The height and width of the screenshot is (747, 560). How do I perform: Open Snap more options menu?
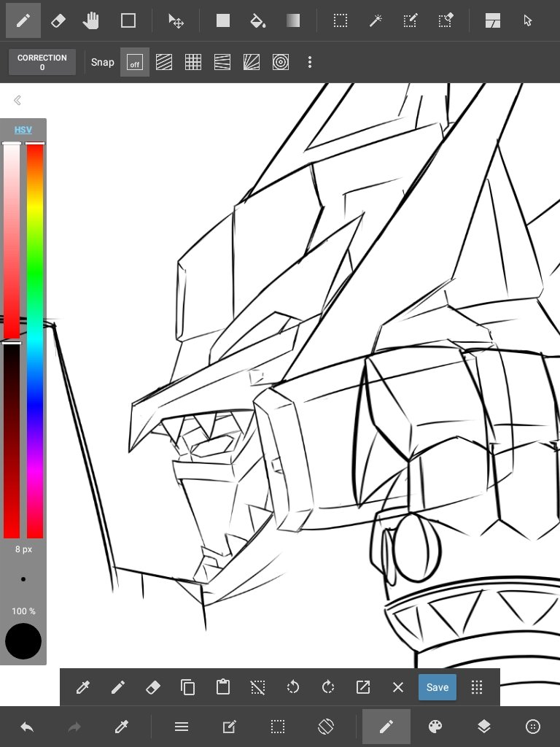point(309,62)
